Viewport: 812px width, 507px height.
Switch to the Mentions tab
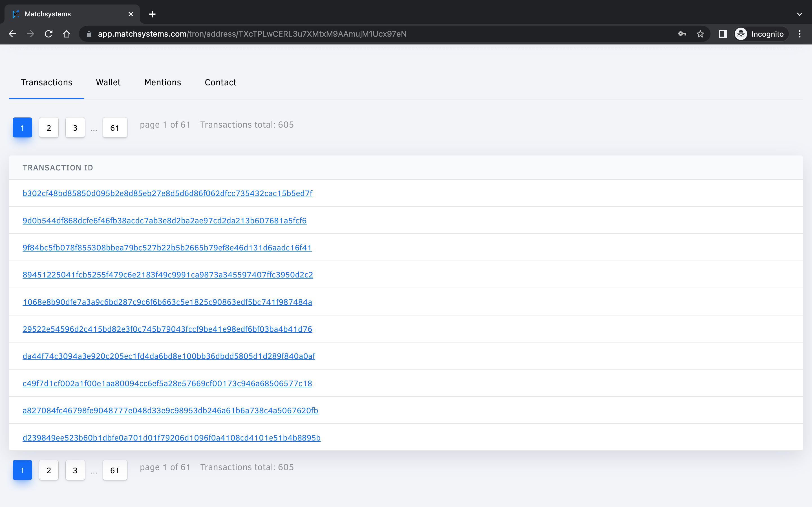[162, 83]
